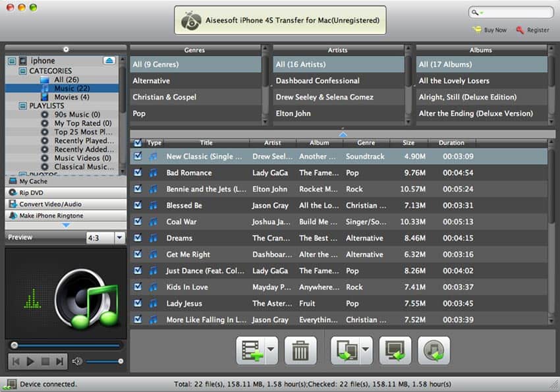Uncheck Bennie and the Jets checkbox

[138, 188]
